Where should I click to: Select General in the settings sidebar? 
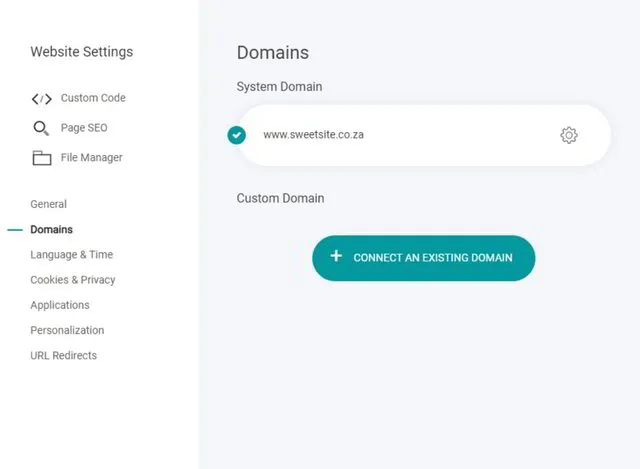point(49,204)
